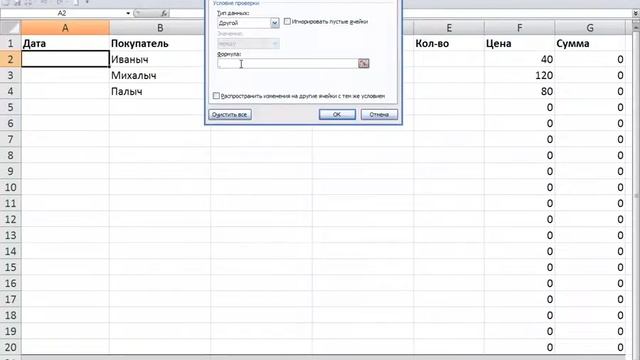Select column G header
This screenshot has width=640, height=360.
pos(590,28)
